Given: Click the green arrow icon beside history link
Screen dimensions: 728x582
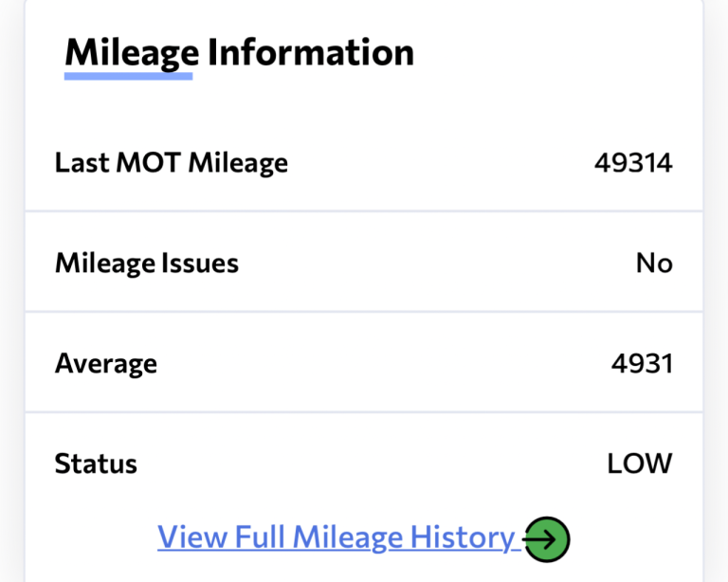Looking at the screenshot, I should 547,539.
